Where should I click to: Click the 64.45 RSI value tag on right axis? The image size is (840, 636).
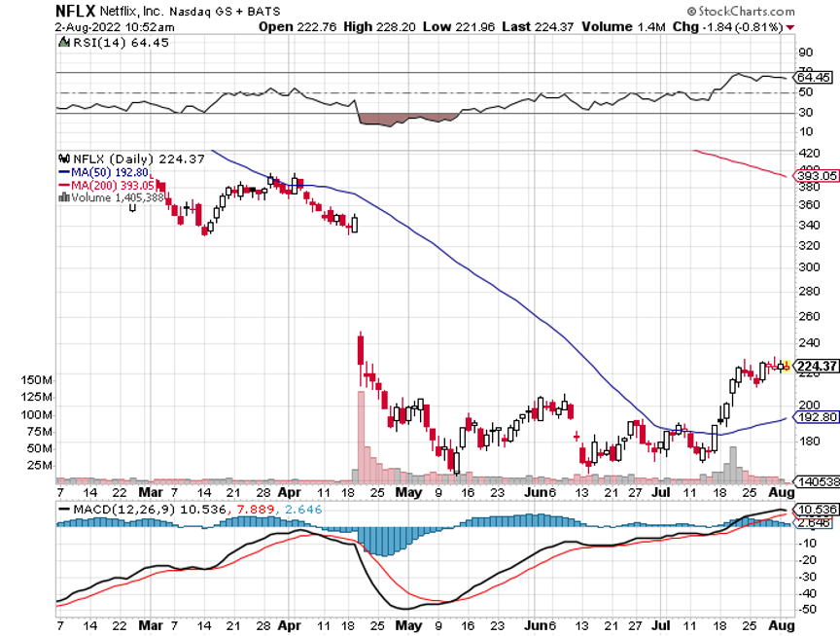[813, 77]
